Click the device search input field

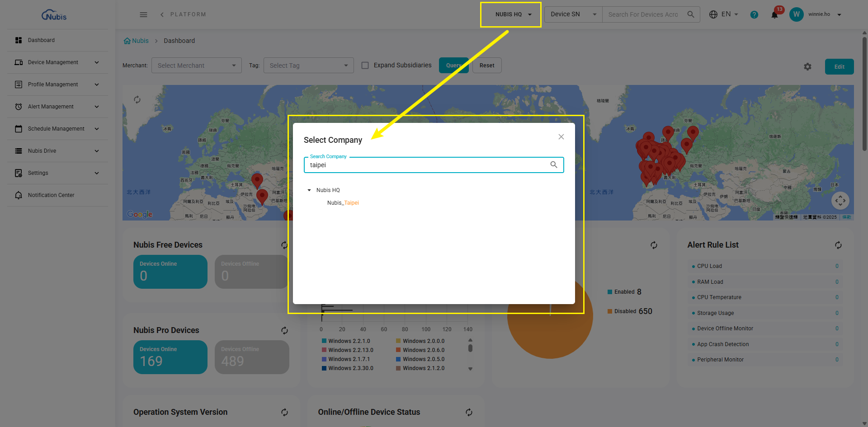point(643,14)
